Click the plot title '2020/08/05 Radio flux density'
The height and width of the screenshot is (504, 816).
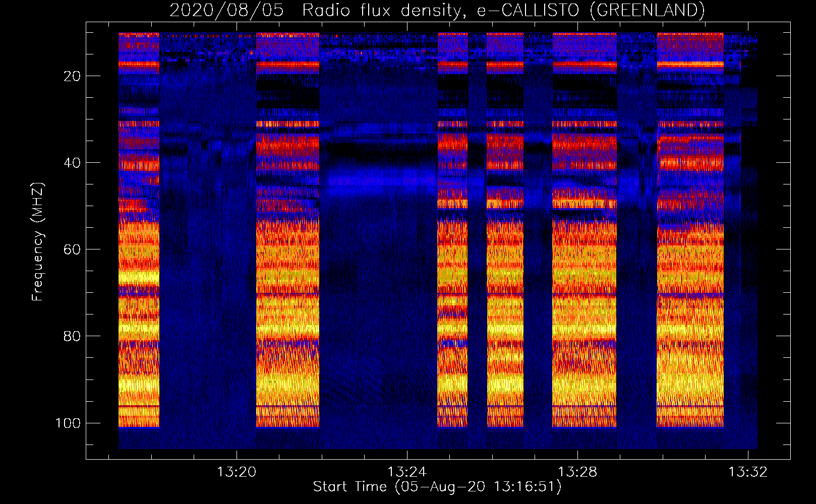point(437,10)
